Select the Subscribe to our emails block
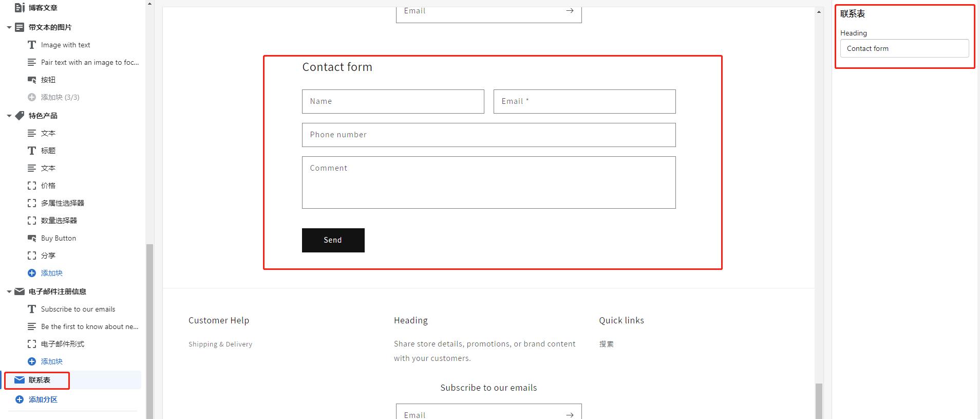The height and width of the screenshot is (419, 980). point(78,309)
